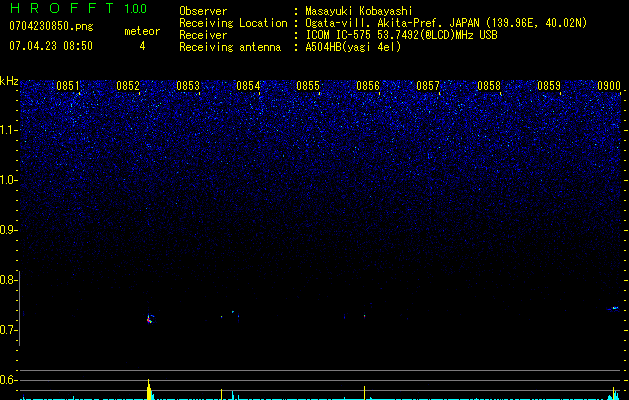The width and height of the screenshot is (629, 400).
Task: Select receiver text ICOM IC-575 53.7492 MHz USB
Action: tap(401, 35)
